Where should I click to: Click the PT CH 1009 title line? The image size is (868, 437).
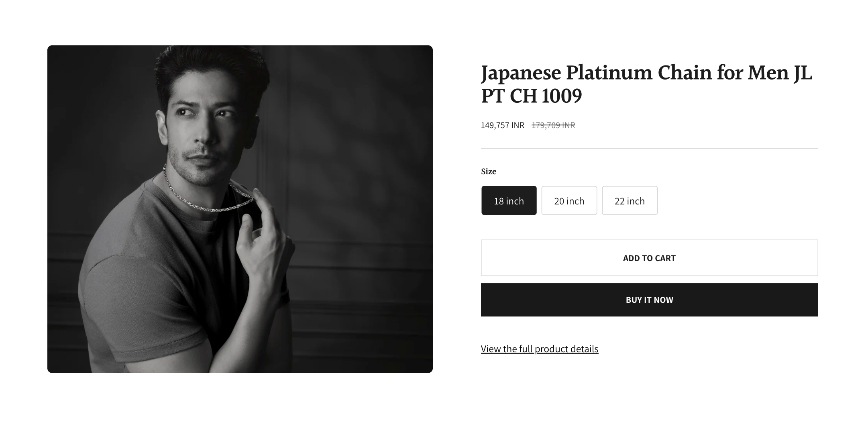coord(531,96)
